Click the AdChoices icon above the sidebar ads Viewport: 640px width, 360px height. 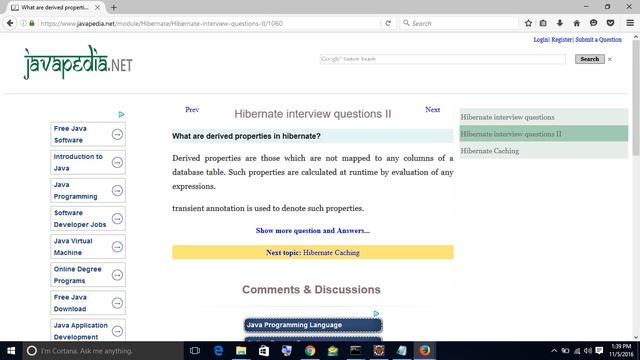tap(121, 114)
